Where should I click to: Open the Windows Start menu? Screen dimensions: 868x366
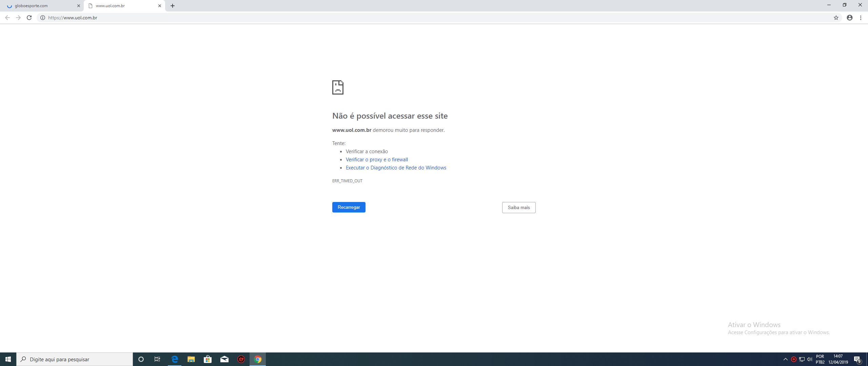click(8, 359)
